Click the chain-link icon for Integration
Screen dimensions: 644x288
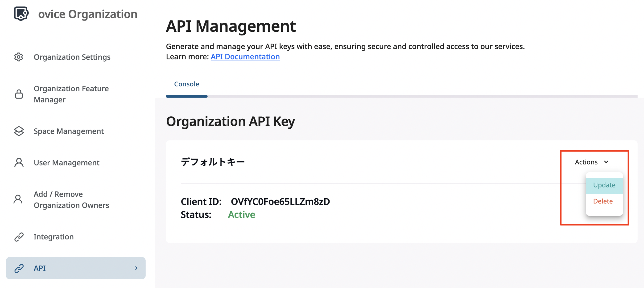click(19, 237)
